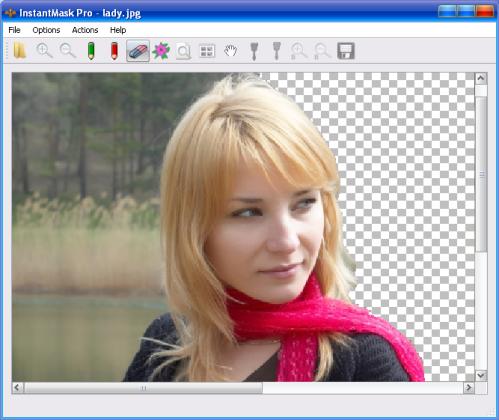This screenshot has height=420, width=499.
Task: Click the grid view icon
Action: 207,51
